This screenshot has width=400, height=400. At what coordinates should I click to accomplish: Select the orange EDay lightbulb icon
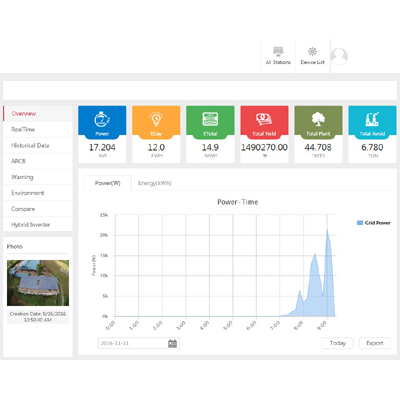pos(156,119)
